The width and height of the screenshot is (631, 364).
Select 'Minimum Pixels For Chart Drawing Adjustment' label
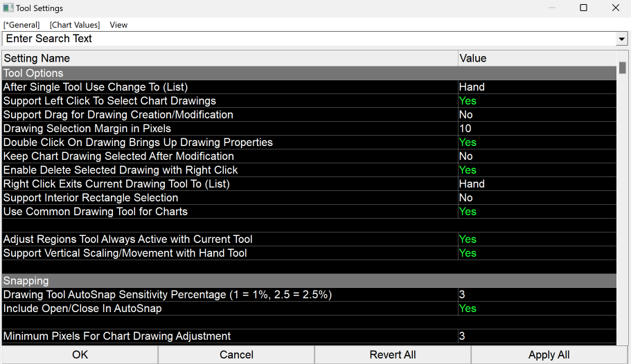[x=116, y=336]
